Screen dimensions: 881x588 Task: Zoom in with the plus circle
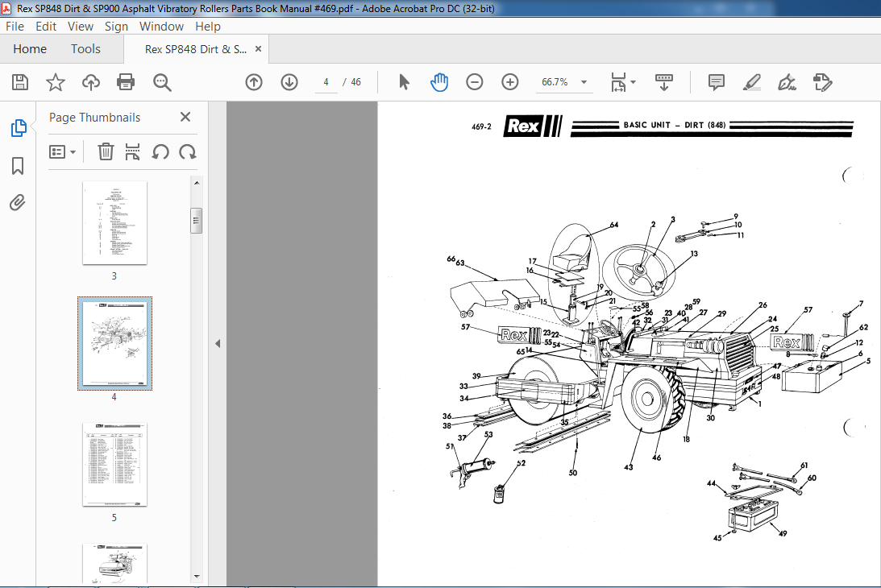pyautogui.click(x=509, y=82)
